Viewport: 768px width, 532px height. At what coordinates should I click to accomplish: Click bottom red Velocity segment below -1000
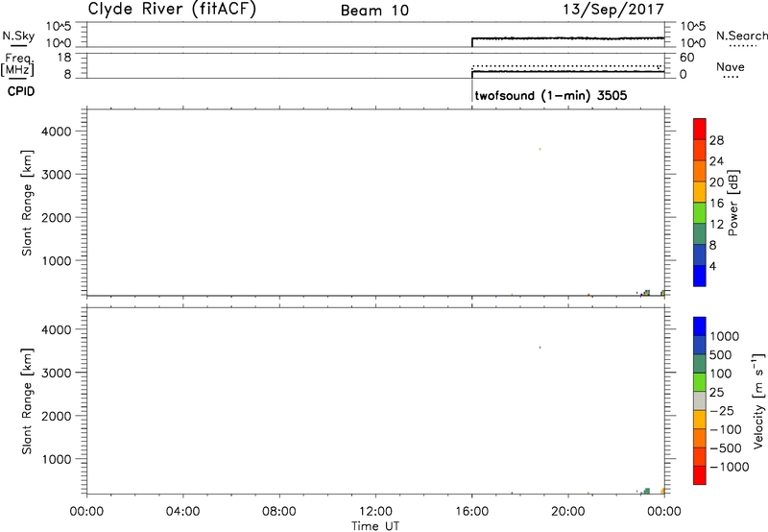point(700,475)
